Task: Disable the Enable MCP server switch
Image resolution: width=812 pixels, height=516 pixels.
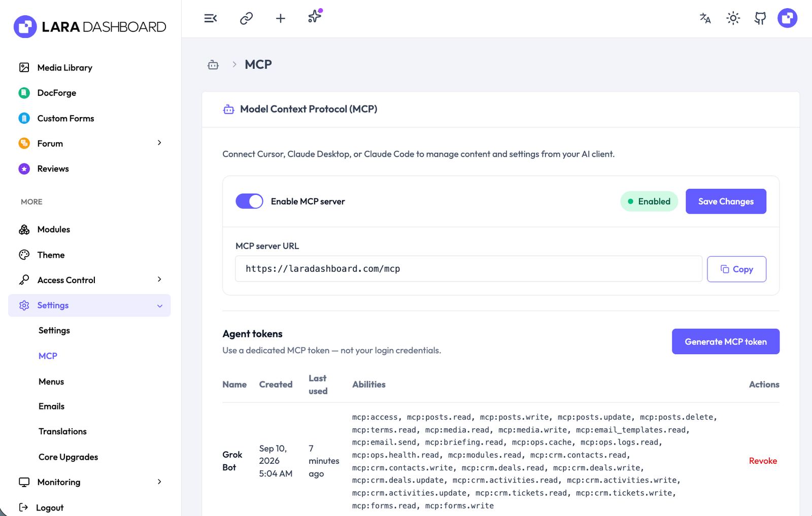Action: [249, 201]
